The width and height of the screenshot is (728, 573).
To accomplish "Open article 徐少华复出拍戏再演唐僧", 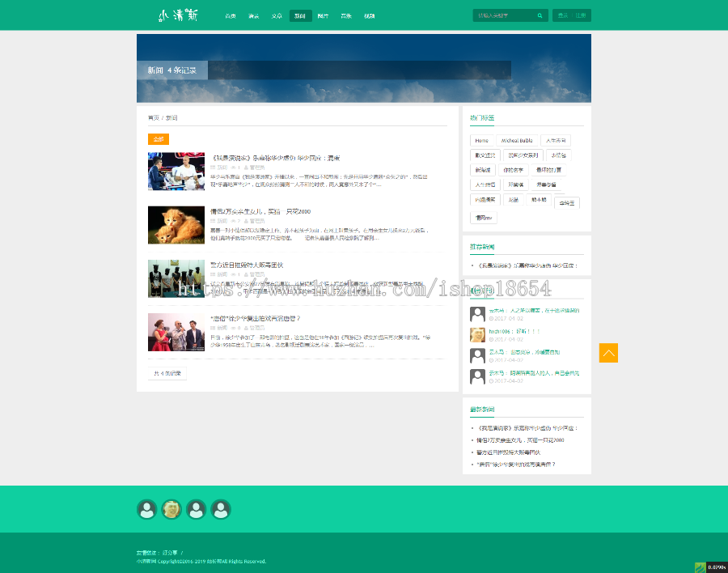I will 256,318.
